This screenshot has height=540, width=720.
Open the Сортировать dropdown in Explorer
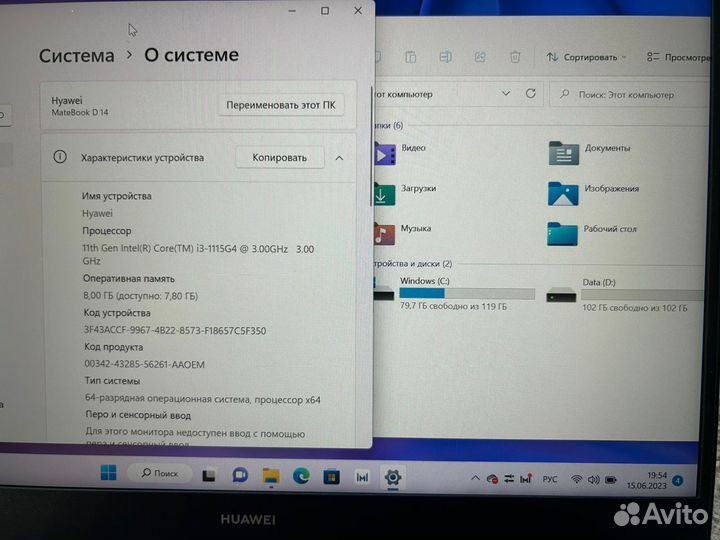point(586,57)
